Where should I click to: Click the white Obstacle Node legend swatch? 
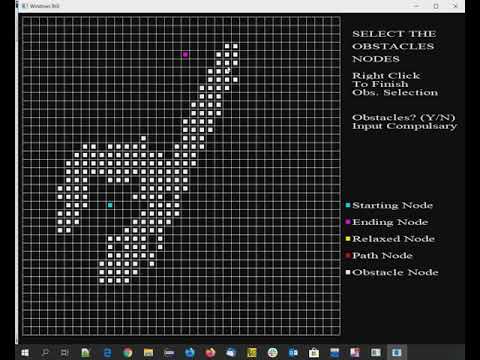[x=348, y=272]
